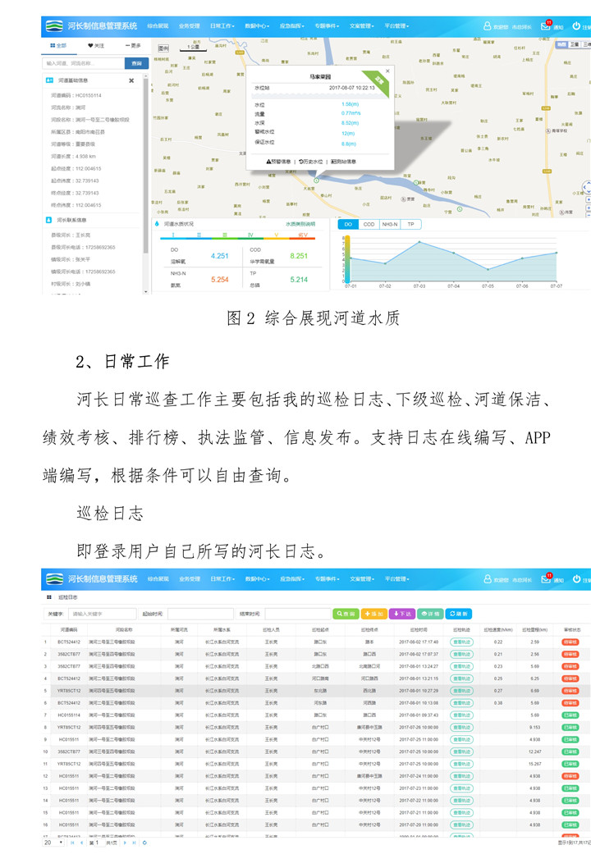Open 日常工作 dropdown in lower navigation bar
This screenshot has height=868, width=591.
click(x=222, y=578)
